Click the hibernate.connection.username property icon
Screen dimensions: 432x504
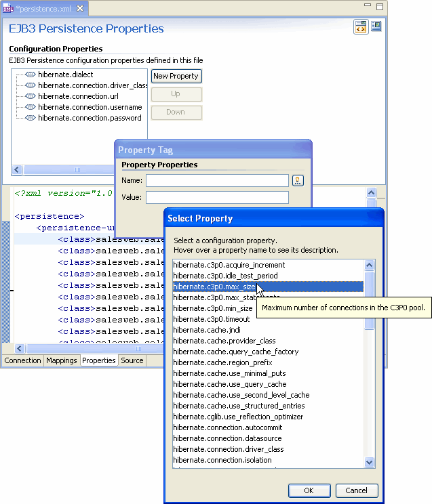click(31, 107)
